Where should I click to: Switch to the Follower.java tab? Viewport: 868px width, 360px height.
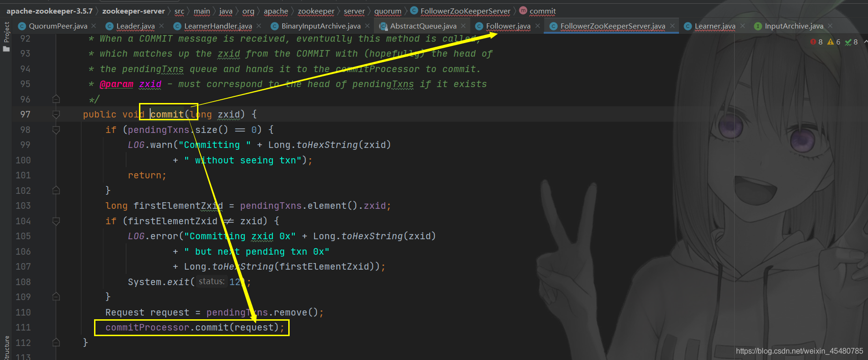point(508,26)
